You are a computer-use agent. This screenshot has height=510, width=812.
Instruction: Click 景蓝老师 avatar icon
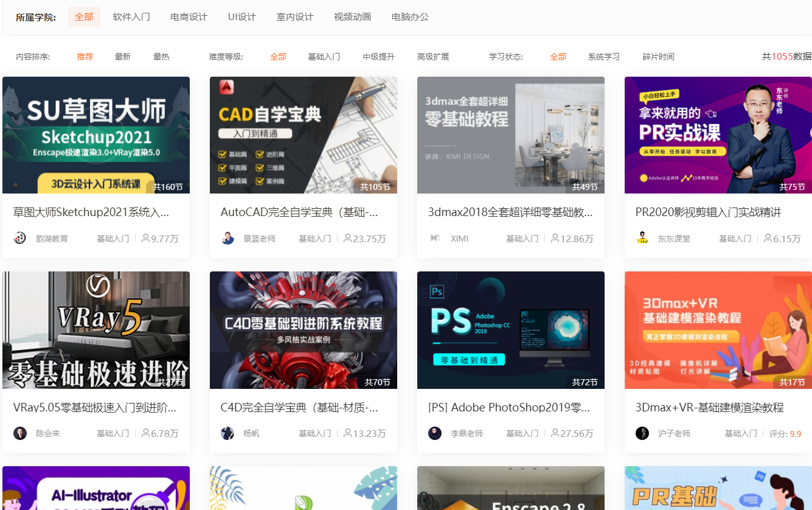[x=227, y=238]
